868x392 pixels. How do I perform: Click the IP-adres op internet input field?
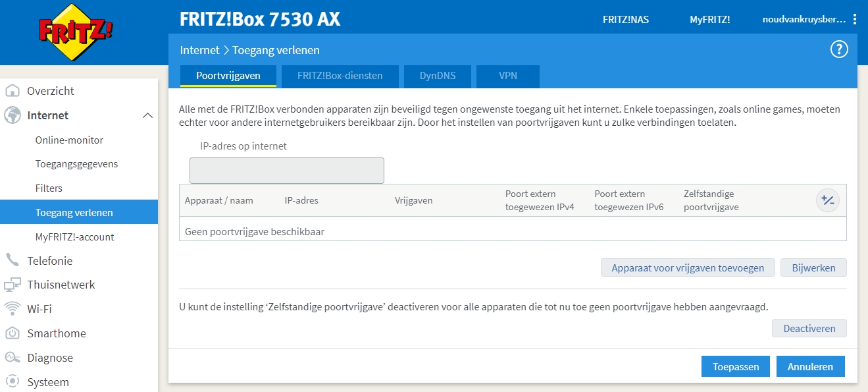point(286,170)
